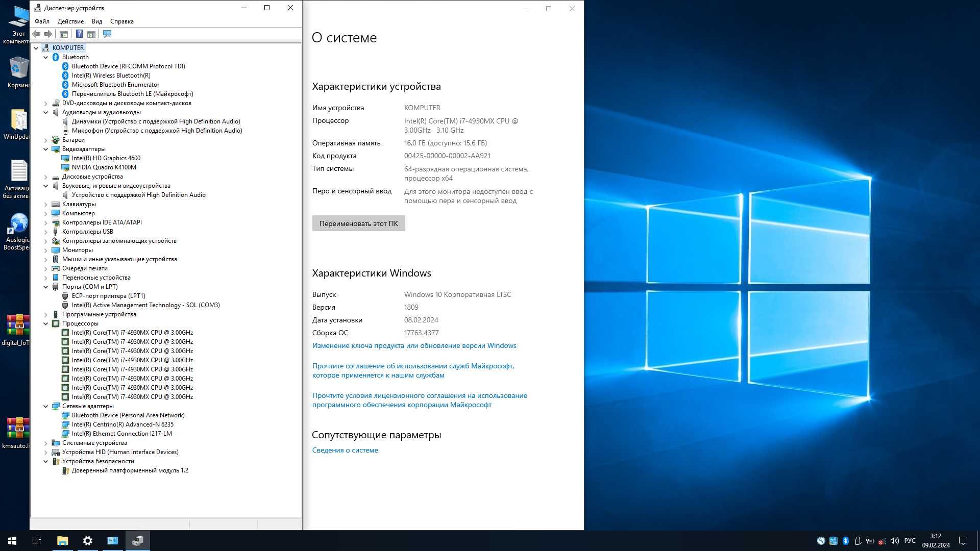
Task: Expand the Системные устройства category
Action: coord(46,443)
